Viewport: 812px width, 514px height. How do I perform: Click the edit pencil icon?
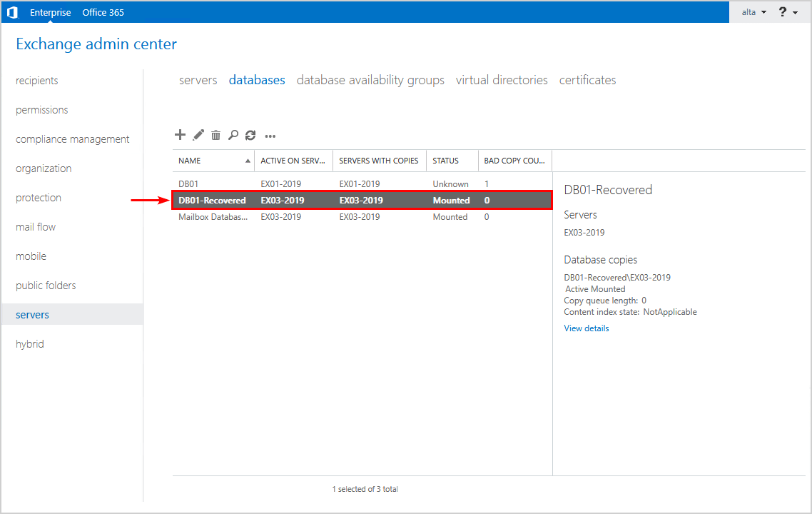(x=198, y=135)
